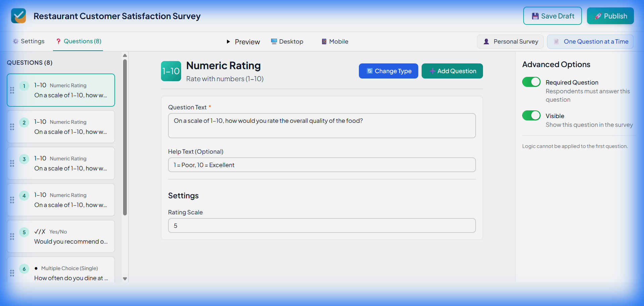Click the Preview play icon
644x306 pixels.
point(229,42)
